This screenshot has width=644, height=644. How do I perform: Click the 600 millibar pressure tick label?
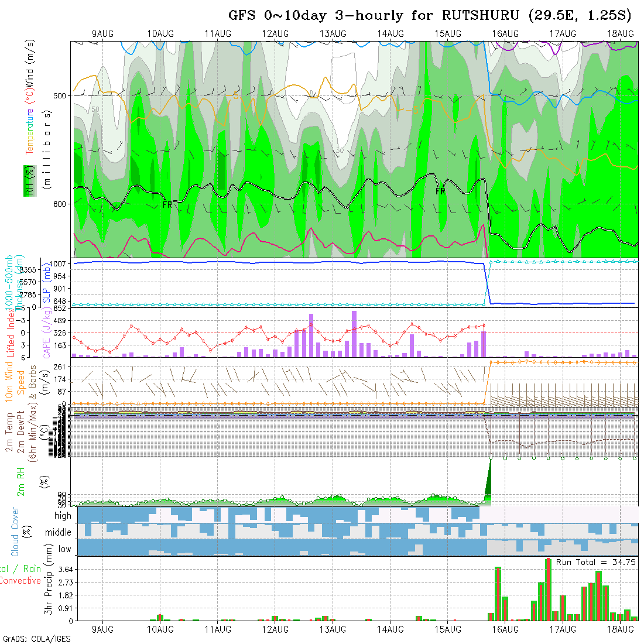click(60, 204)
